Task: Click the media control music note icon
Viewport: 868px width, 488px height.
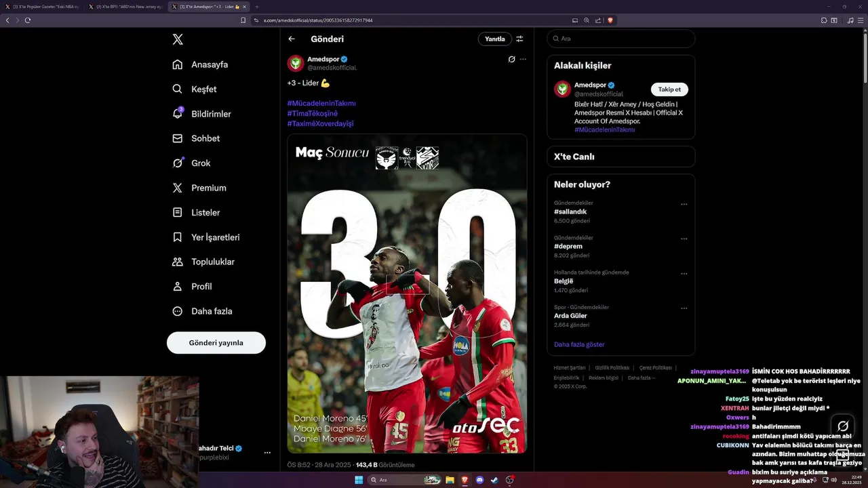Action: click(x=850, y=20)
